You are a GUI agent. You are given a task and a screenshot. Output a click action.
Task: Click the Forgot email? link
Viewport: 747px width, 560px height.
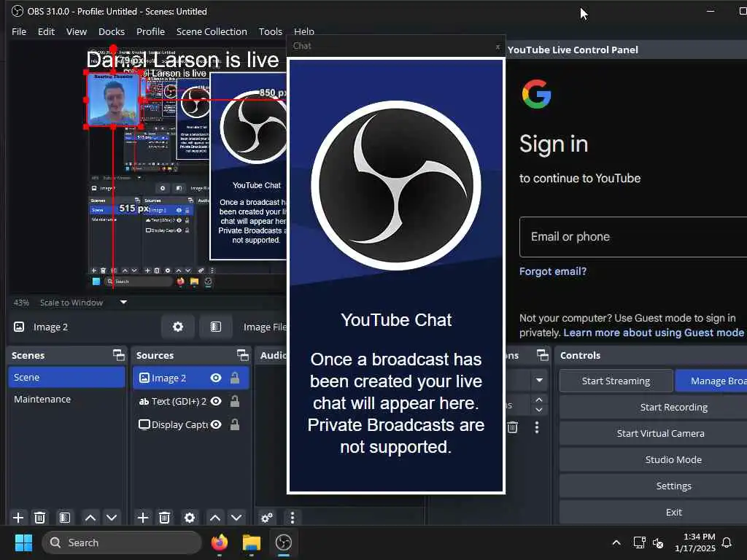[x=553, y=271]
